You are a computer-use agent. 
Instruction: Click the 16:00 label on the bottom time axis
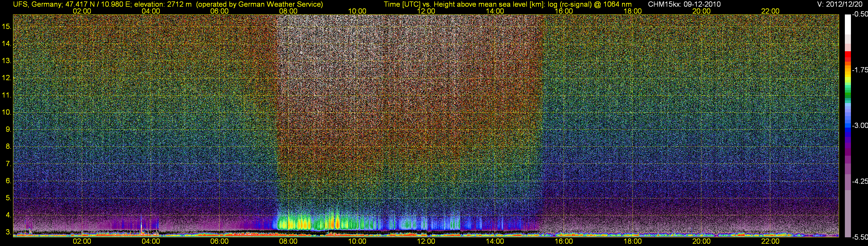564,241
